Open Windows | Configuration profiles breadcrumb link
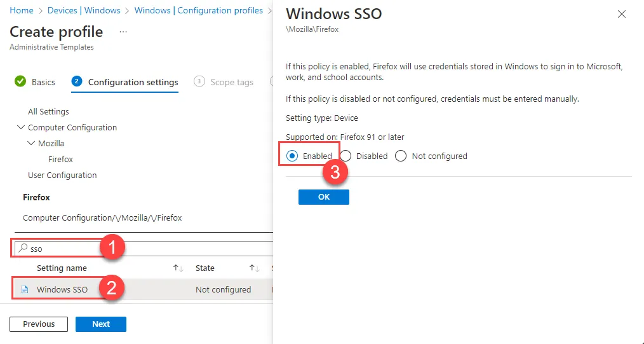Screen dimensions: 644x344 tap(198, 10)
